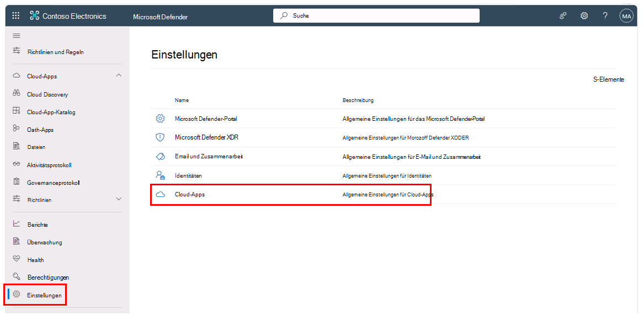Click the Contoso Electronics logo icon
The height and width of the screenshot is (315, 644).
(35, 16)
